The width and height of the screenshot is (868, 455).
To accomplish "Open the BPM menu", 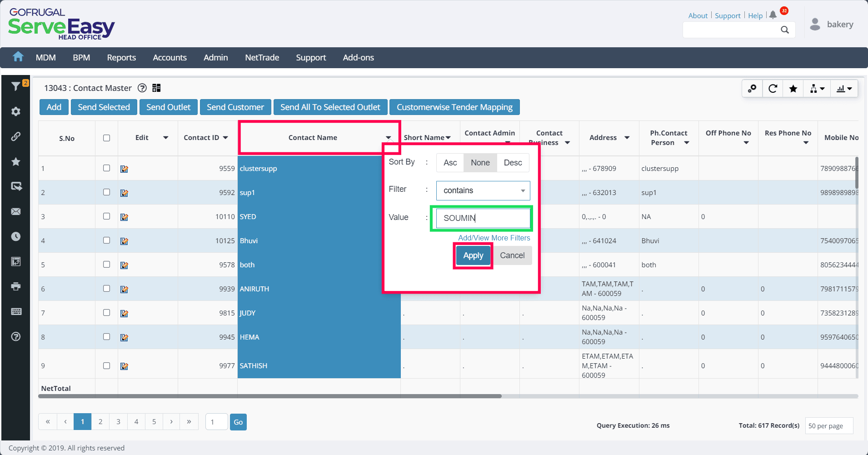I will pos(81,57).
